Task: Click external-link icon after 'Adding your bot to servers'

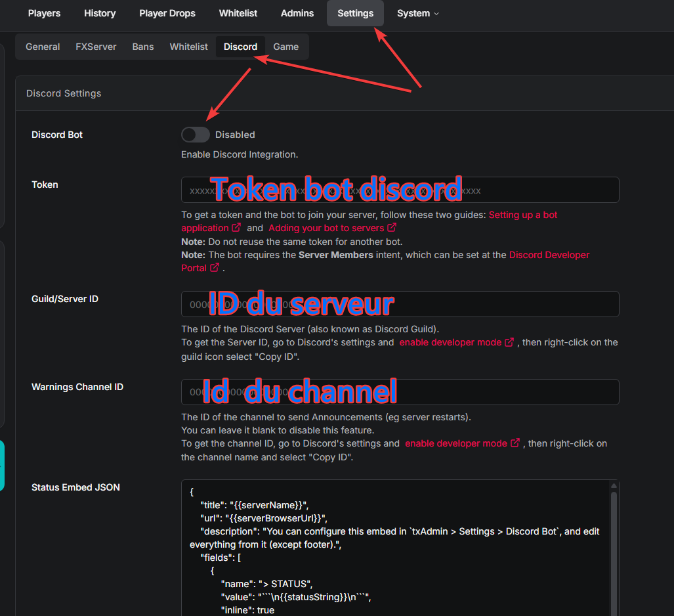Action: (392, 228)
